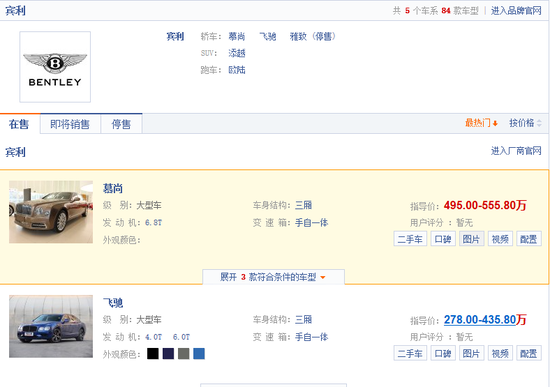Viewport: 550px width, 387px height.
Task: Open the 飞驰 link in the 轿车 row
Action: tap(268, 36)
